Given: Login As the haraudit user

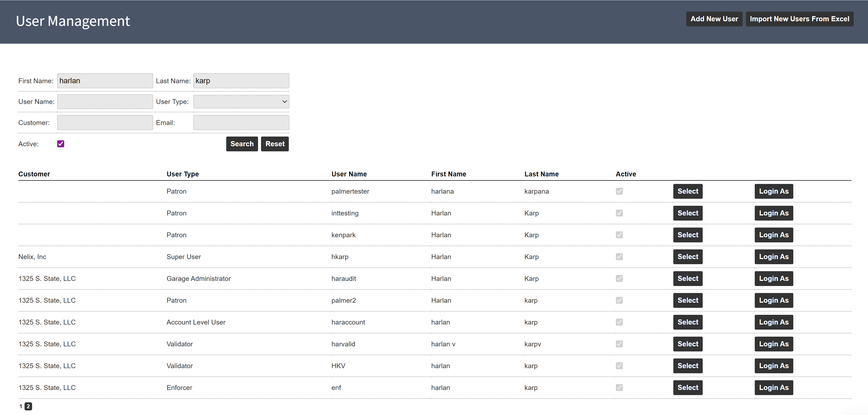Looking at the screenshot, I should [x=773, y=278].
